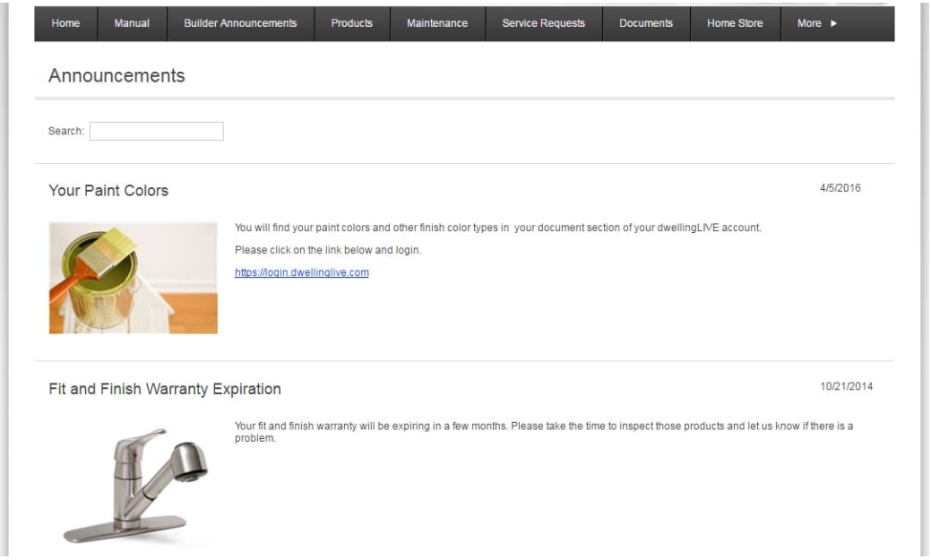Viewport: 931px width, 560px height.
Task: Click the Your Paint Colors title
Action: click(108, 191)
